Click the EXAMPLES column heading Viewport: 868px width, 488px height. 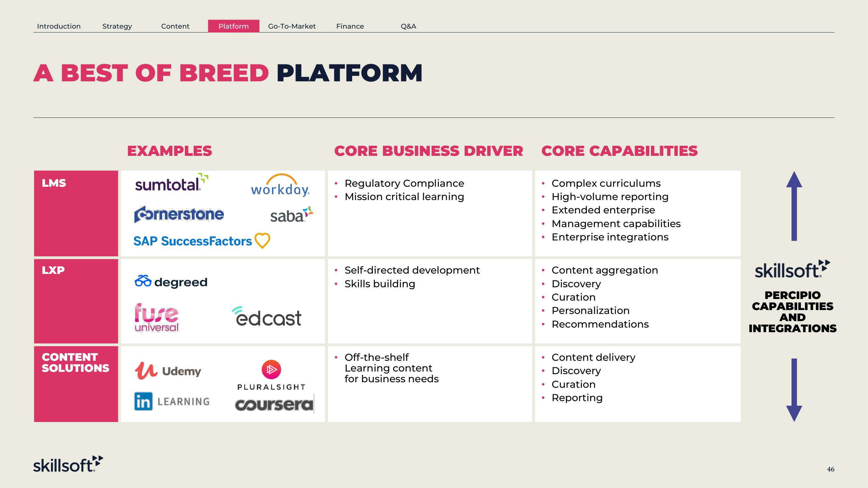point(170,151)
